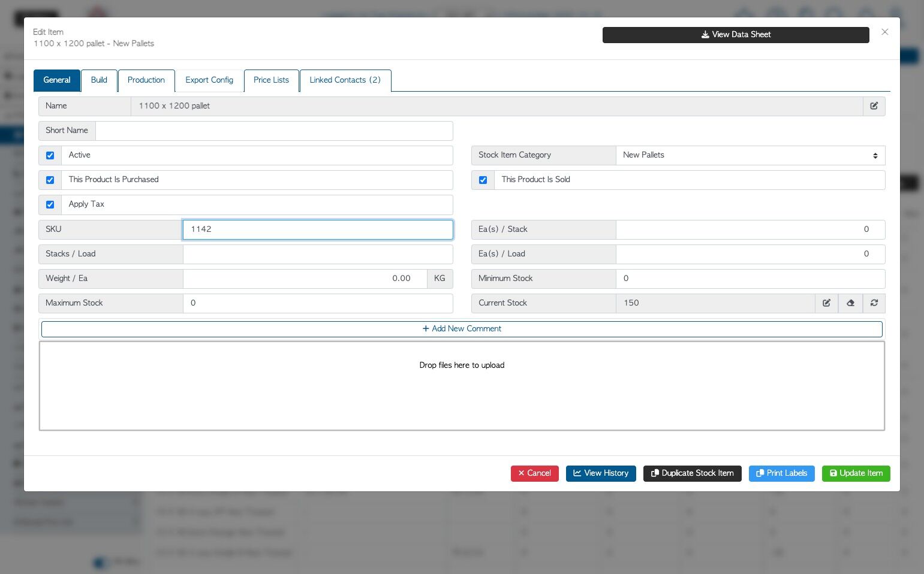Click the Ea(s) / Stack input field
Viewport: 924px width, 574px height.
(750, 229)
